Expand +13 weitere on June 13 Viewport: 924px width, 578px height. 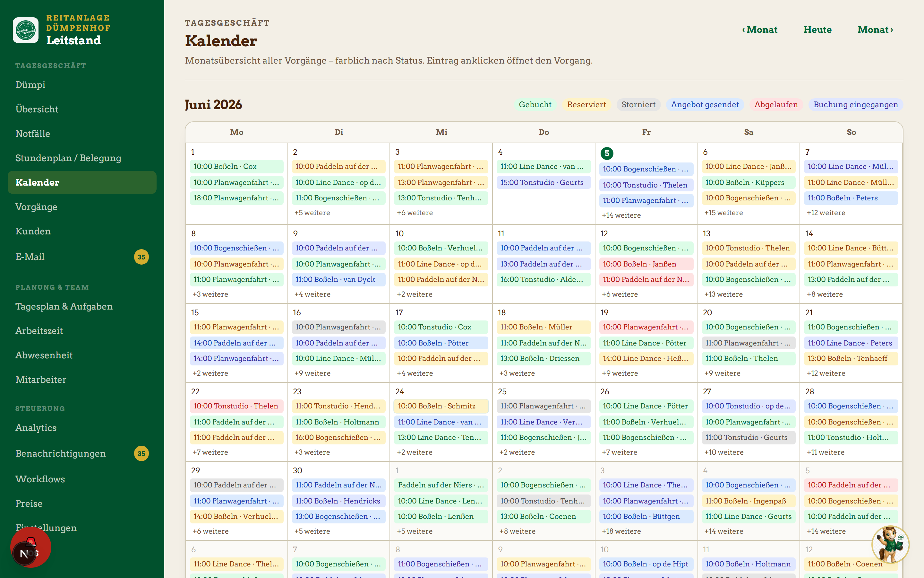tap(723, 294)
